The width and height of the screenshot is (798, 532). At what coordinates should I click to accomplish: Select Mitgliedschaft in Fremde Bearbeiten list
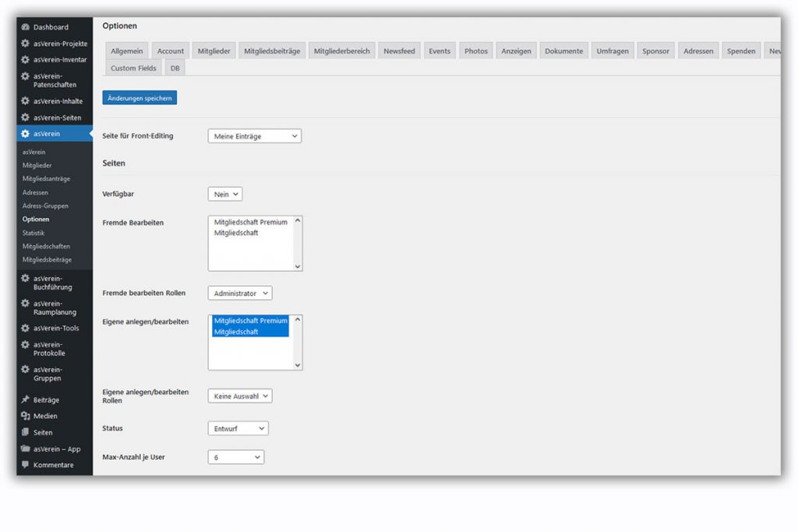(250, 233)
